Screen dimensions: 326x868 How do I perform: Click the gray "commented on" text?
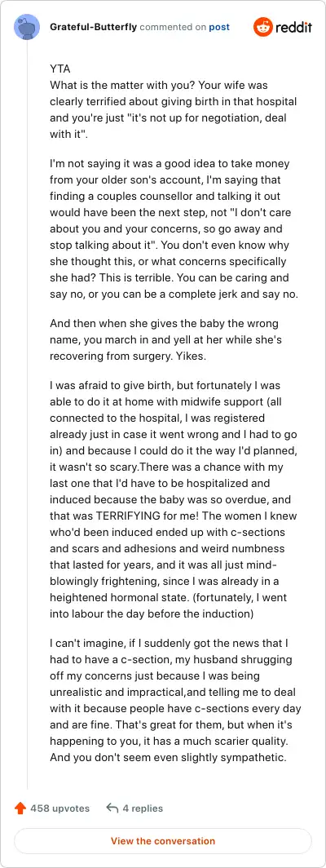173,27
